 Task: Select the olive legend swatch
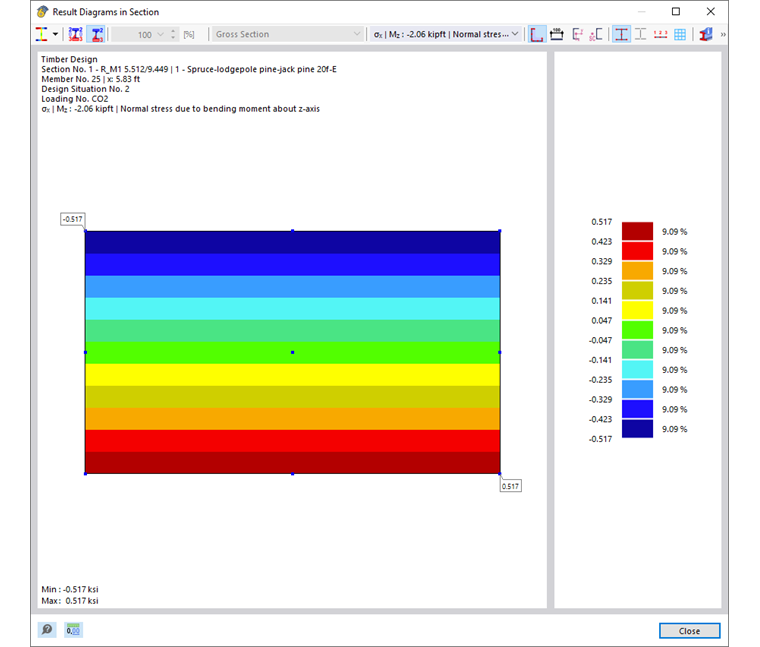click(637, 291)
